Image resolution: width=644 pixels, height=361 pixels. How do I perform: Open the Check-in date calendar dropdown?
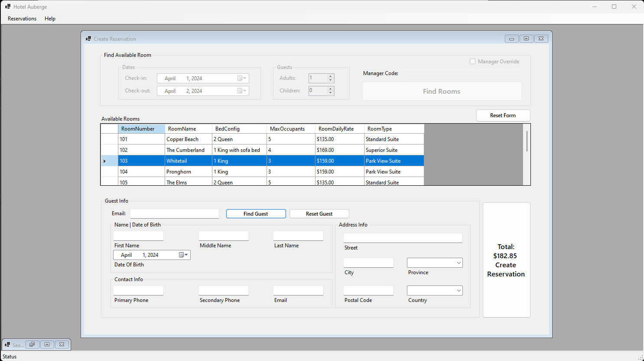pyautogui.click(x=242, y=79)
